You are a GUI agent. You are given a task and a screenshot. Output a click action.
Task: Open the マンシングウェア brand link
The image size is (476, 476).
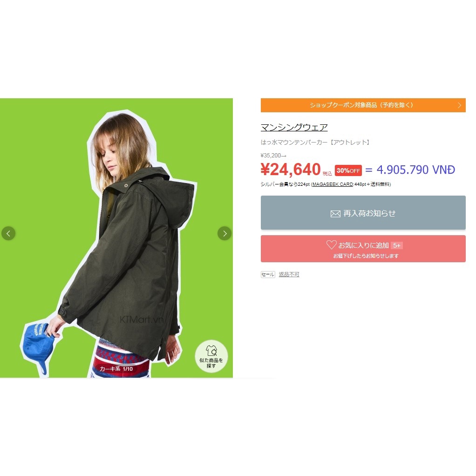pyautogui.click(x=294, y=127)
